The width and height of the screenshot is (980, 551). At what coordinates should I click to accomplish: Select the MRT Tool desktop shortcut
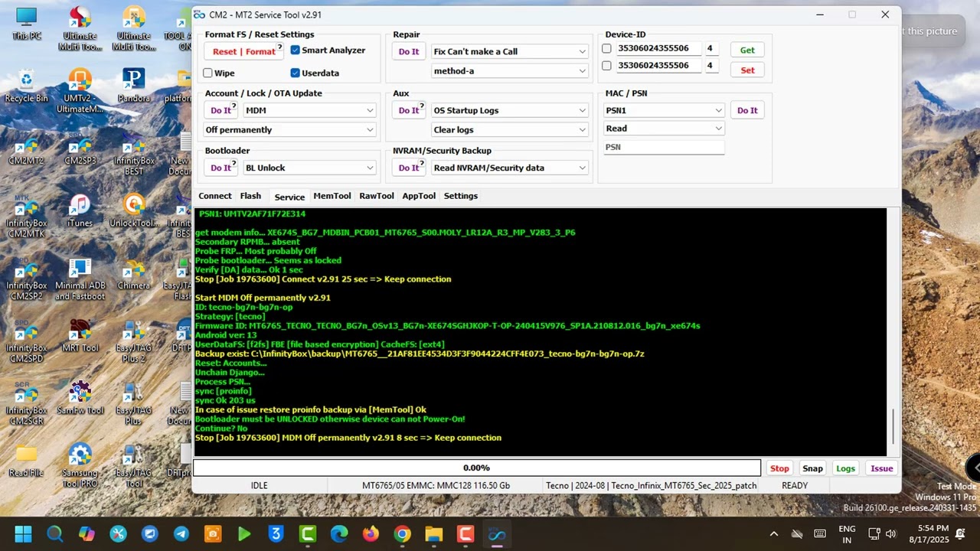(x=80, y=335)
